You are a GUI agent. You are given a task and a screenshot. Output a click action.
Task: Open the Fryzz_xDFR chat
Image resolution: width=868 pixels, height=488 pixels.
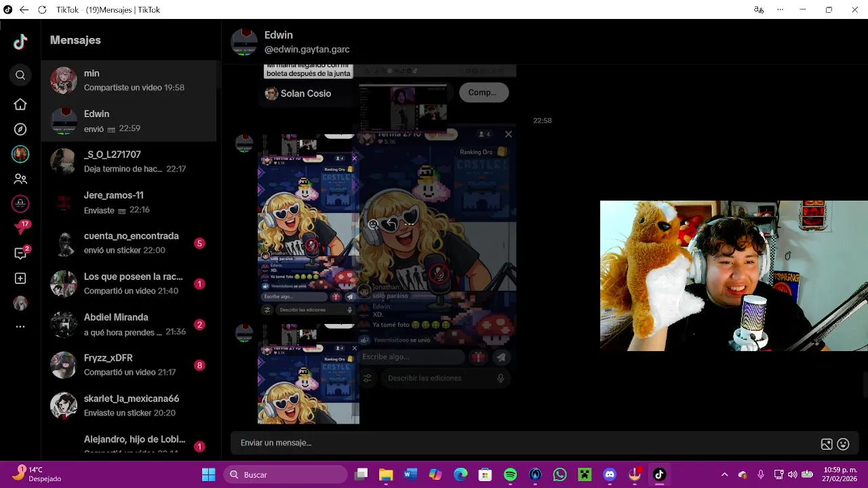[129, 365]
